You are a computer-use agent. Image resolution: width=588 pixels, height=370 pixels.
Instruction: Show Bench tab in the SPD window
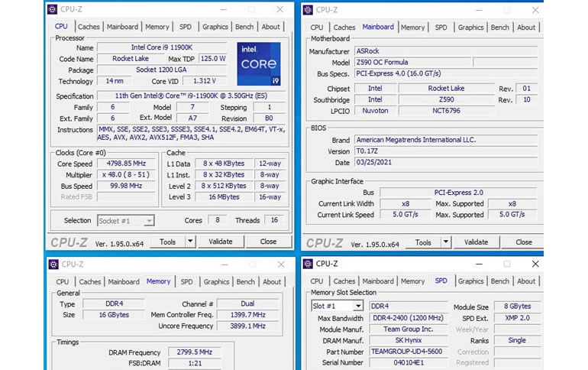(x=500, y=281)
